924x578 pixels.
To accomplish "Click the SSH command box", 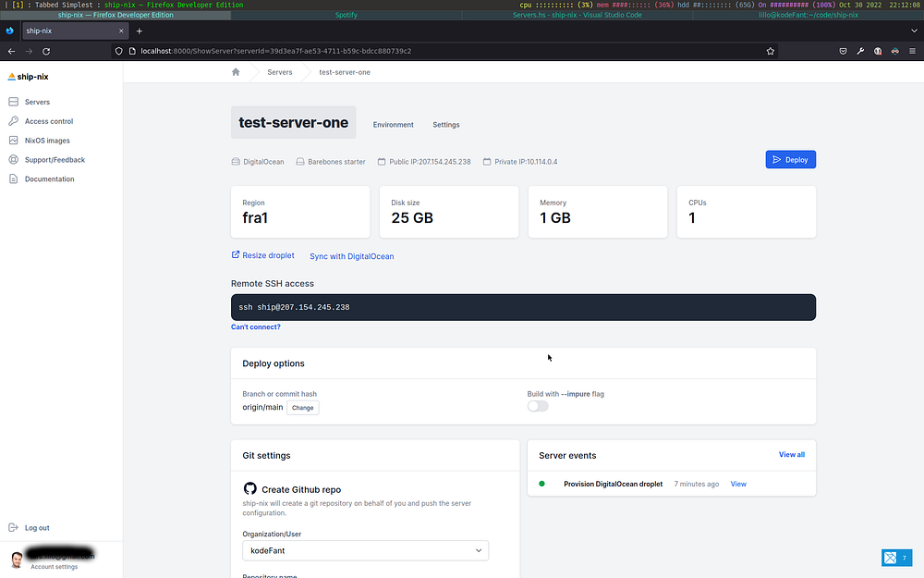I will [x=523, y=307].
